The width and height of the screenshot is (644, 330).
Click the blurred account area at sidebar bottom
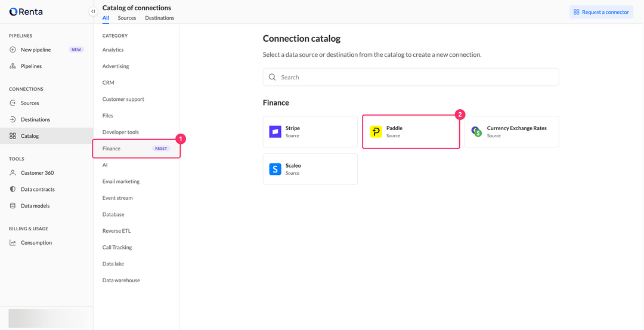[47, 319]
